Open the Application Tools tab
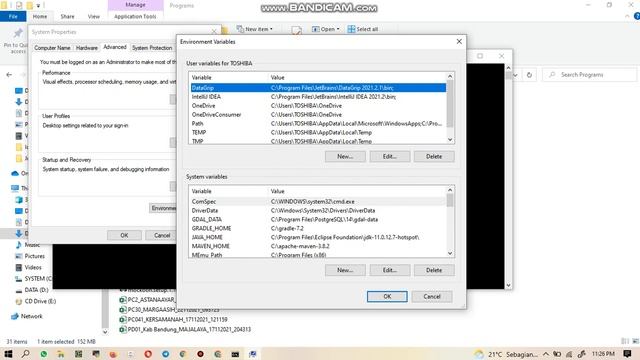The width and height of the screenshot is (640, 360). pyautogui.click(x=135, y=16)
